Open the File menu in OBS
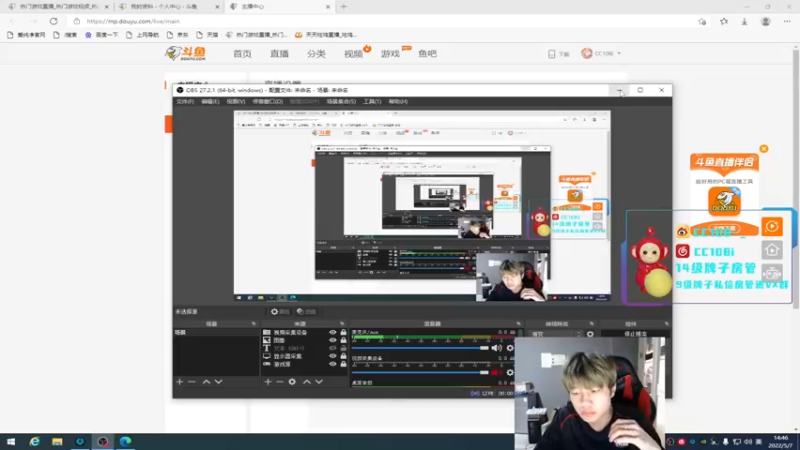 (185, 102)
